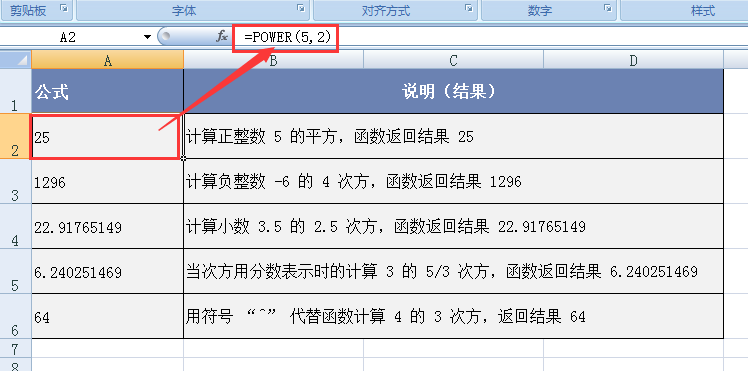Image resolution: width=748 pixels, height=371 pixels.
Task: Select column D header
Action: coord(633,60)
